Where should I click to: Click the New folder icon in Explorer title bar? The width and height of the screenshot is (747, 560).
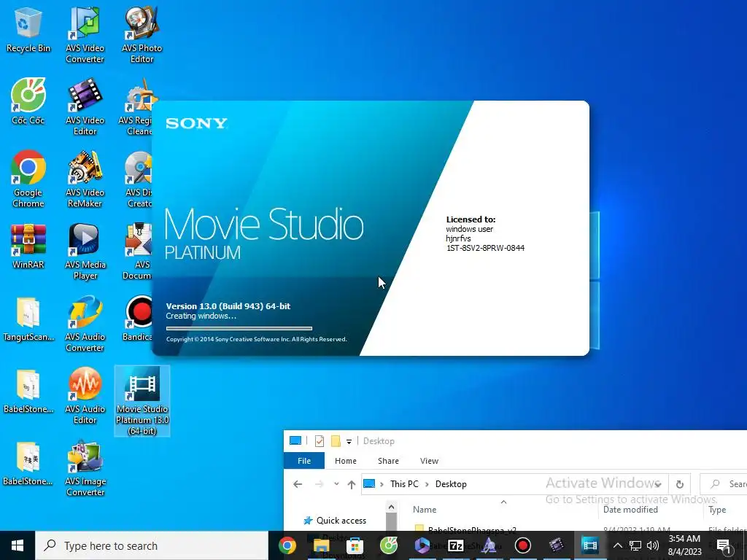tap(336, 441)
